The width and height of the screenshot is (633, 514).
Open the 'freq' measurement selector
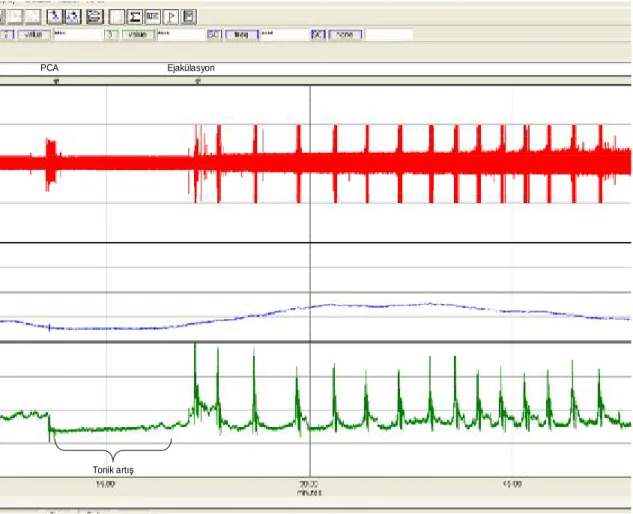[241, 35]
